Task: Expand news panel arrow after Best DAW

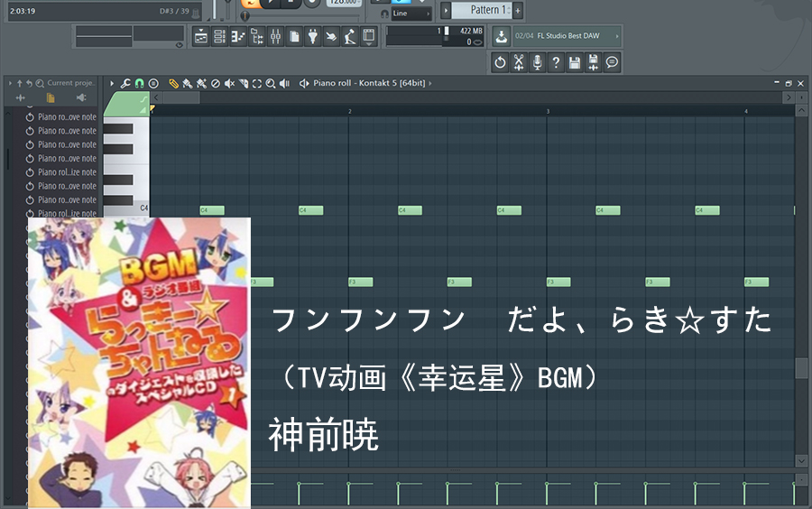Action: click(x=617, y=36)
